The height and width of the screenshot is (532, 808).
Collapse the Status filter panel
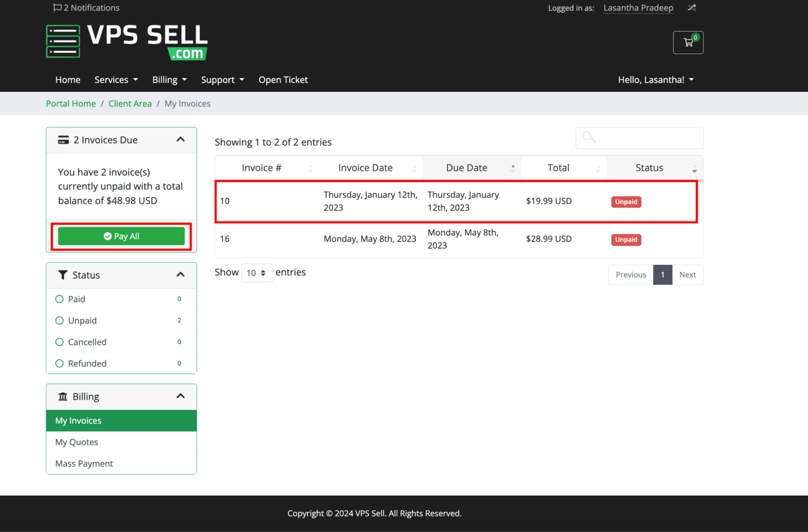click(181, 274)
